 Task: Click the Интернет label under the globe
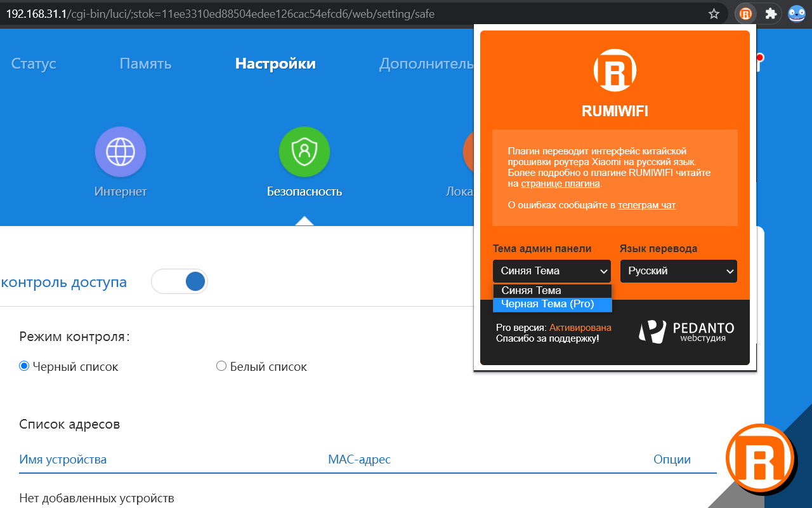[121, 192]
